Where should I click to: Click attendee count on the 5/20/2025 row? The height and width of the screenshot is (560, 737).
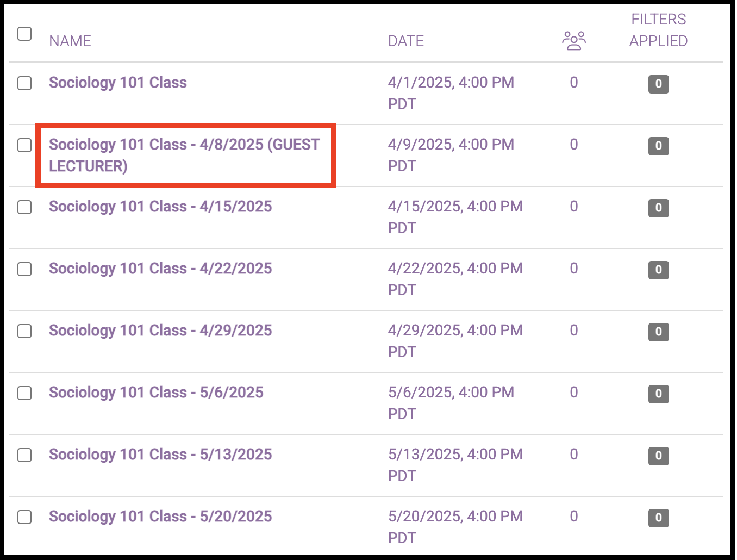point(574,517)
